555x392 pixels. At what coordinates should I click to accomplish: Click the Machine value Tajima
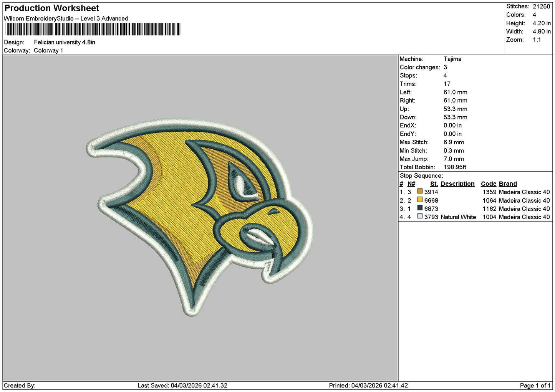[x=452, y=59]
